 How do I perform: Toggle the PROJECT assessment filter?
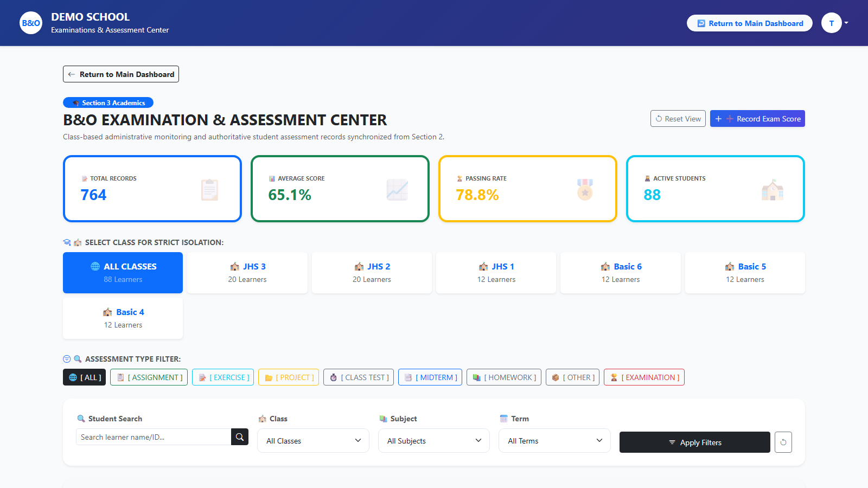point(289,377)
